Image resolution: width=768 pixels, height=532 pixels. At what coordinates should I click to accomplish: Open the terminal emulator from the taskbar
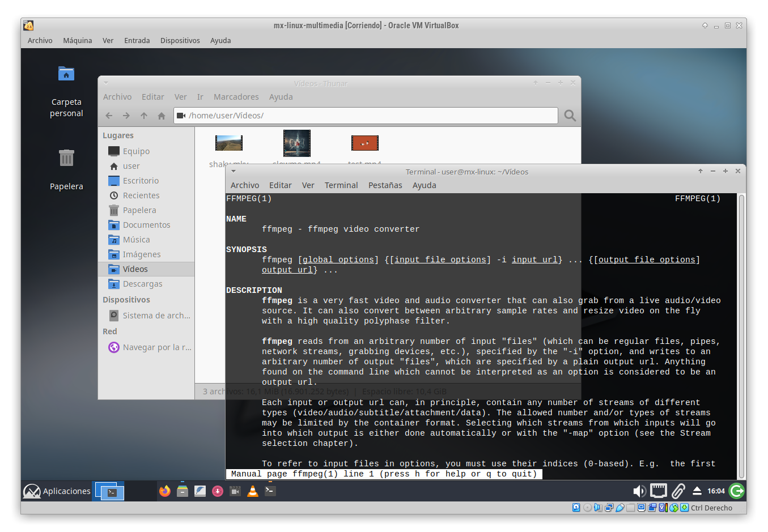[270, 491]
